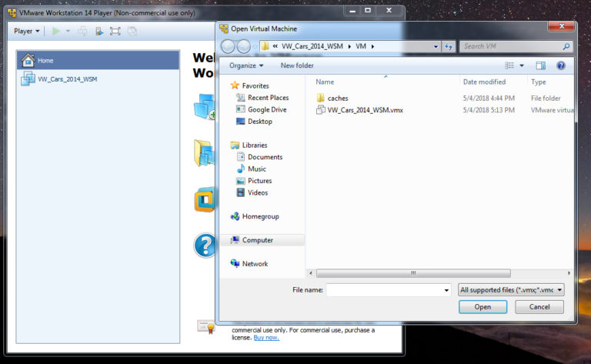Click the green Power On play icon
The width and height of the screenshot is (591, 364).
55,31
